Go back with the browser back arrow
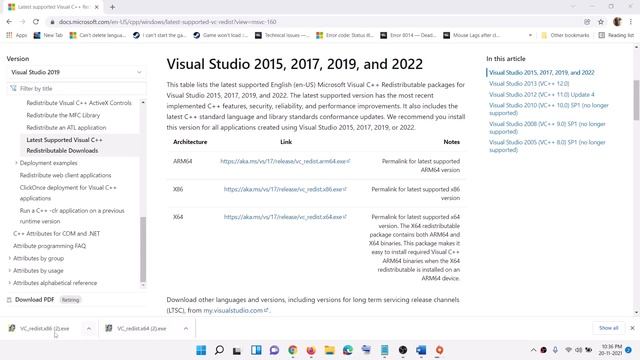 coord(9,22)
